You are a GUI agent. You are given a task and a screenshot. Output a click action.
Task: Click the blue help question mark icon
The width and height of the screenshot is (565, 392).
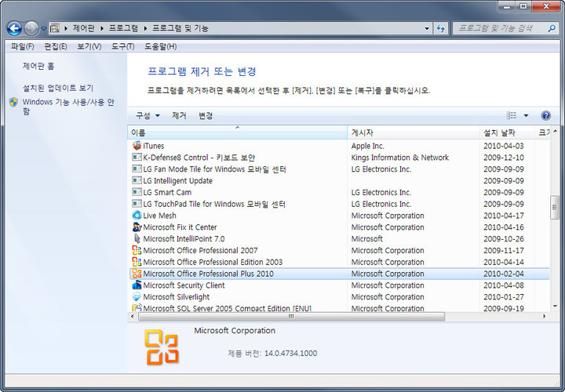pyautogui.click(x=545, y=115)
